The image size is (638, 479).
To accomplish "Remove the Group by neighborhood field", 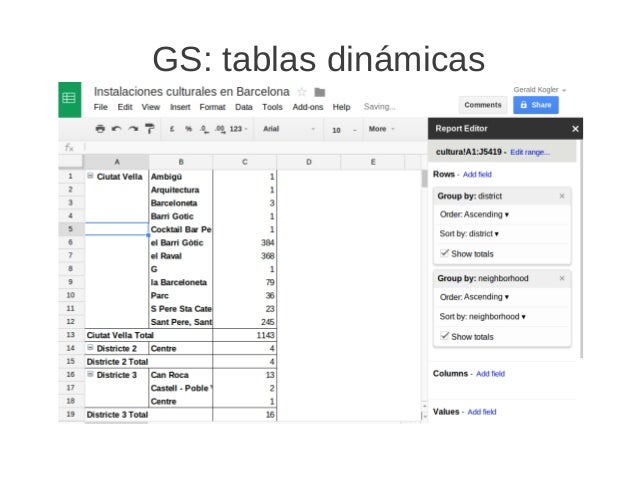I will pyautogui.click(x=562, y=278).
